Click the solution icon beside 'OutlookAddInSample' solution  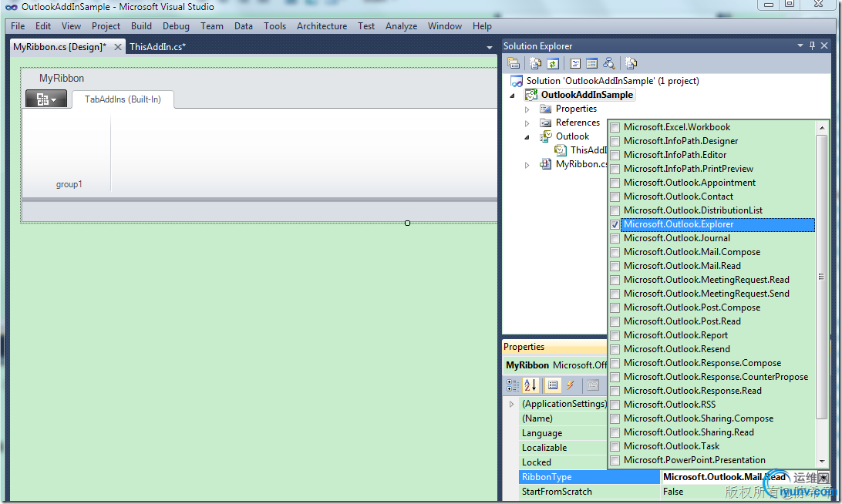pyautogui.click(x=517, y=81)
